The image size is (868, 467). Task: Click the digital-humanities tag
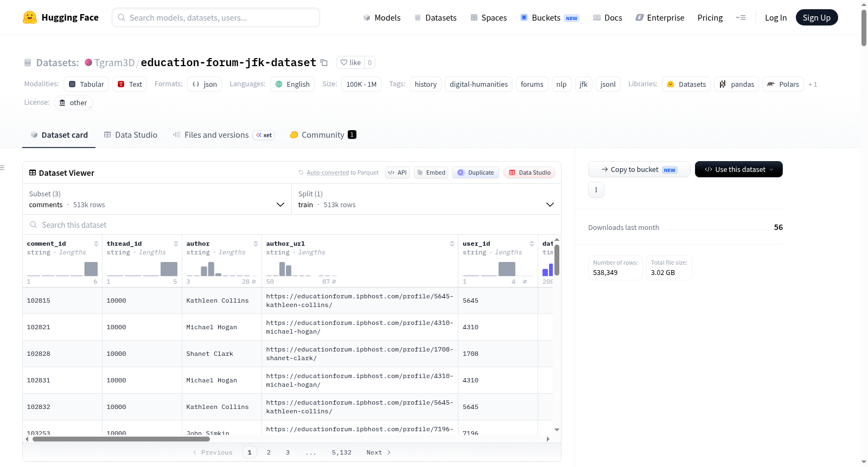pos(478,84)
